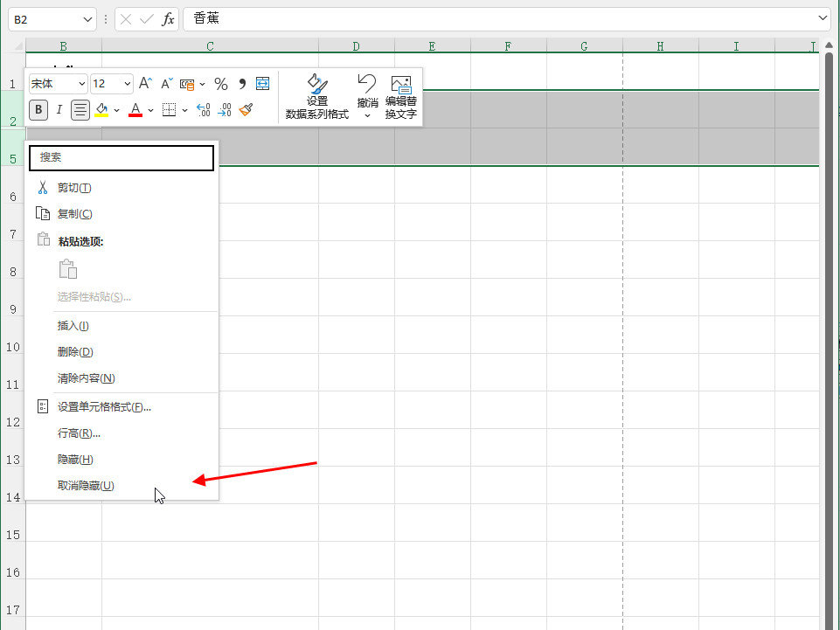840x630 pixels.
Task: Apply yellow fill color to cells
Action: coord(101,110)
